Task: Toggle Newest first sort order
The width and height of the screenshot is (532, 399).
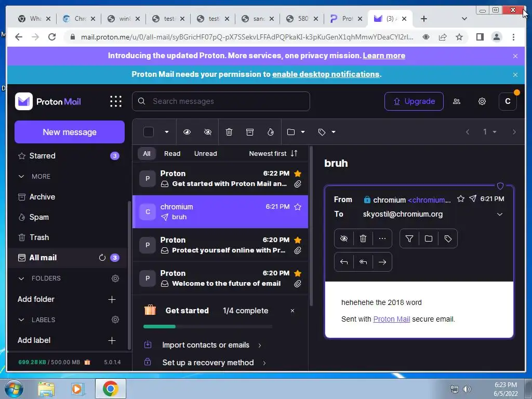Action: tap(273, 153)
